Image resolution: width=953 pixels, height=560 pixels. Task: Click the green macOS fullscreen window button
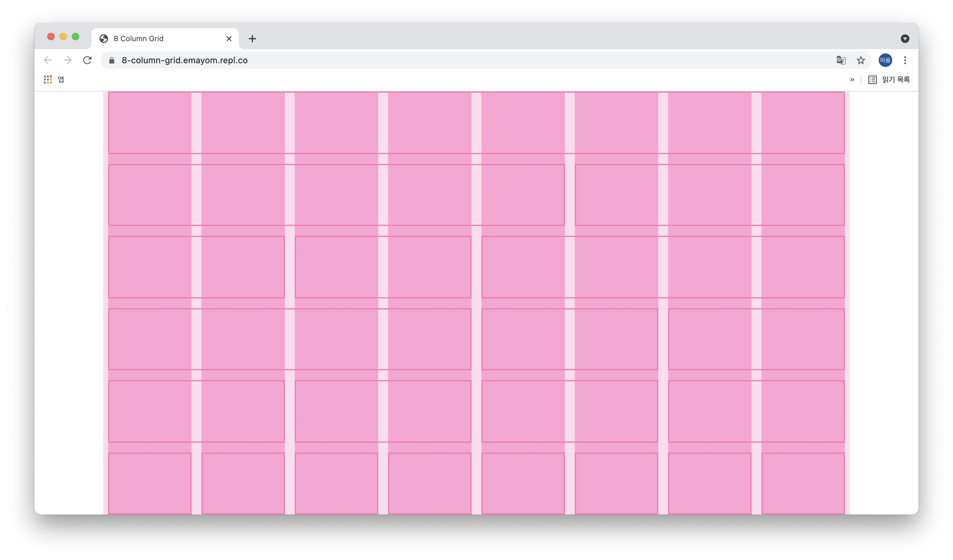click(x=76, y=37)
